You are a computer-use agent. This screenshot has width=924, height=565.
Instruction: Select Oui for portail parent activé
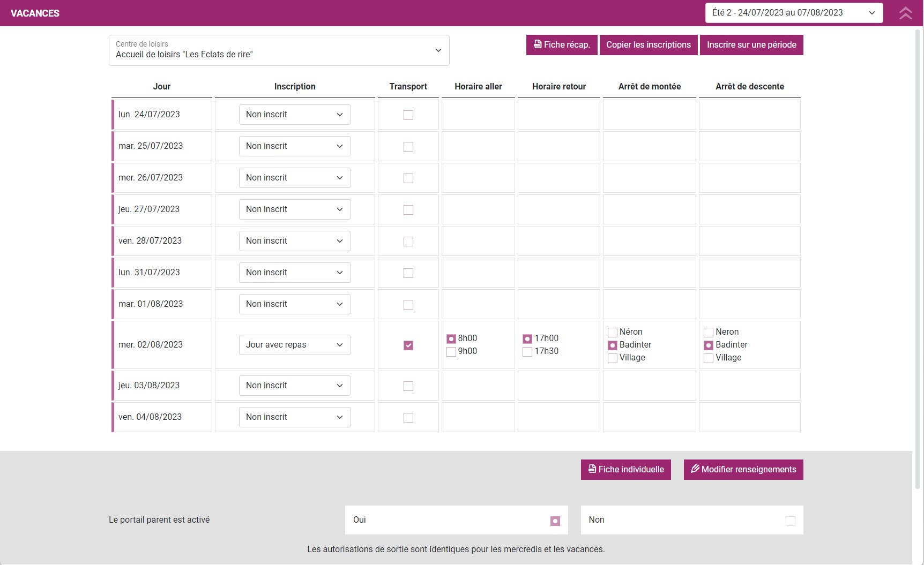[x=555, y=521]
